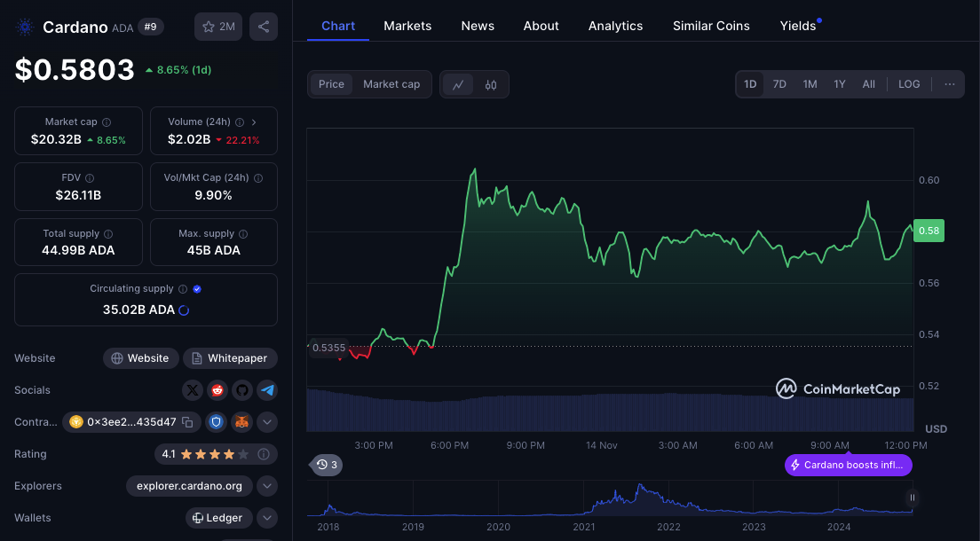Viewport: 980px width, 541px height.
Task: Expand the Wallets dropdown list
Action: point(267,518)
